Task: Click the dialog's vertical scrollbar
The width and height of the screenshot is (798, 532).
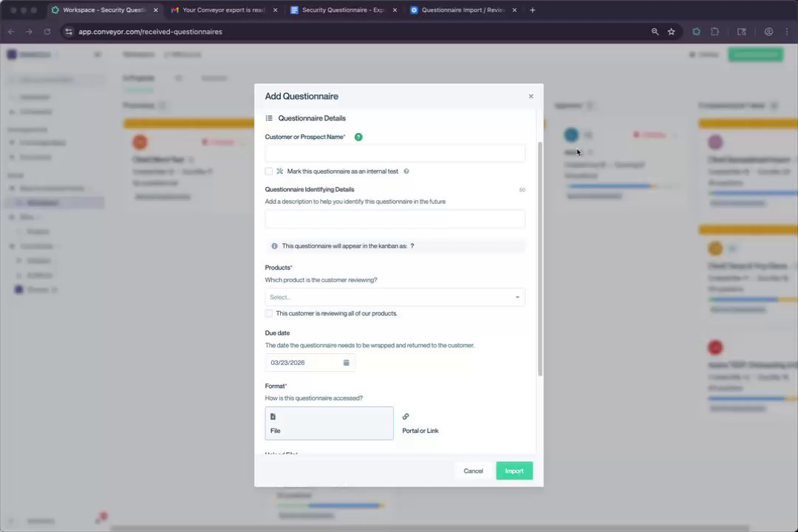Action: 540,259
